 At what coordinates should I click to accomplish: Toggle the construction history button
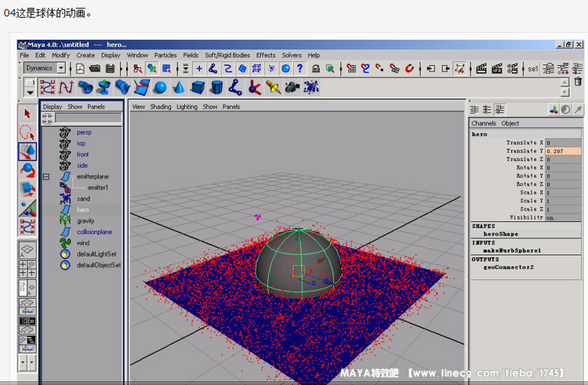pos(459,68)
